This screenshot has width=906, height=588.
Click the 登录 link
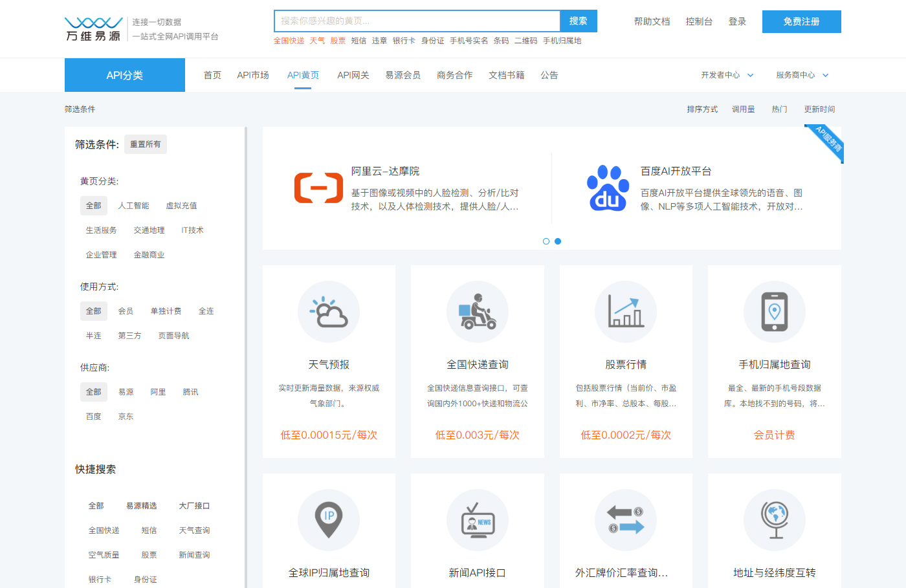click(738, 21)
